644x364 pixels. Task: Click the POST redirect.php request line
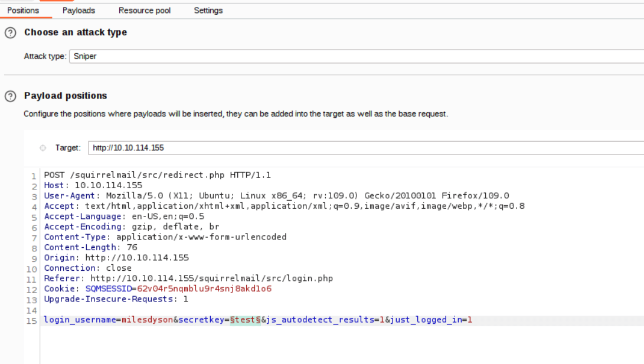pos(157,175)
